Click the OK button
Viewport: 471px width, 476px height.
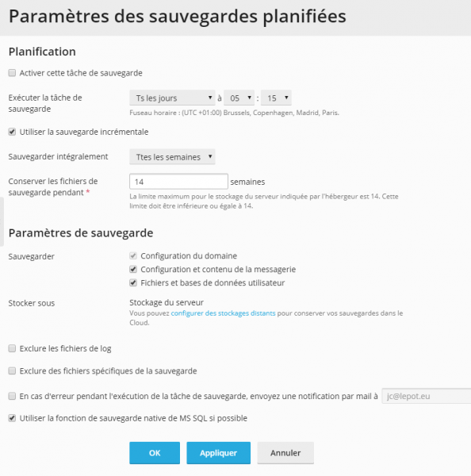155,453
